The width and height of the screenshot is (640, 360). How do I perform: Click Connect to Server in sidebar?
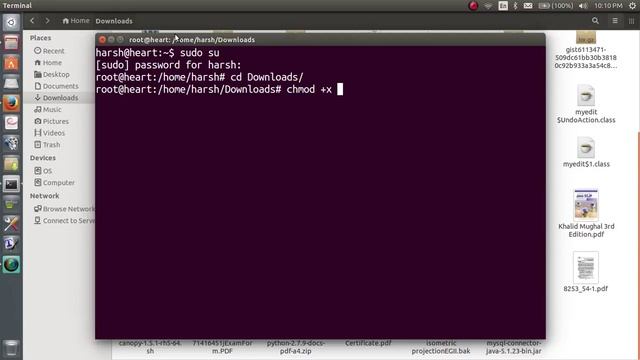point(64,220)
